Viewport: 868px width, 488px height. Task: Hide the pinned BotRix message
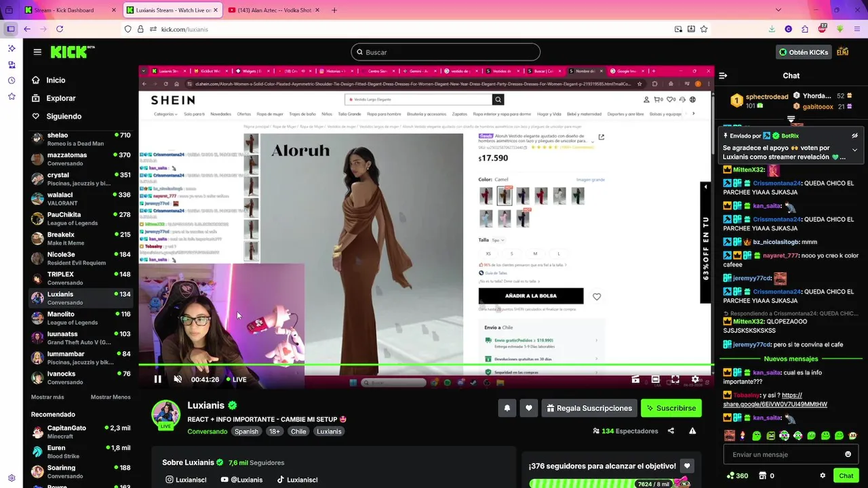pos(854,136)
